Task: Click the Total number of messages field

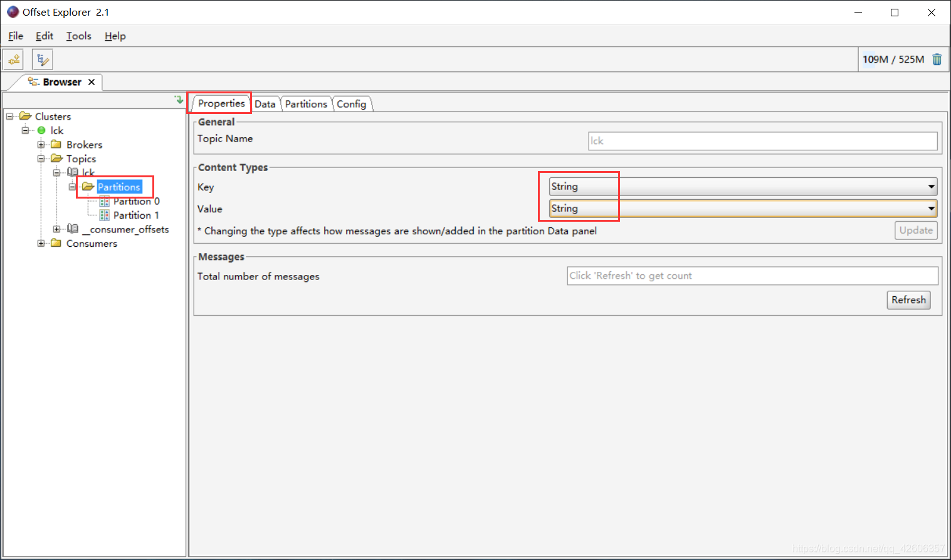Action: pos(752,276)
